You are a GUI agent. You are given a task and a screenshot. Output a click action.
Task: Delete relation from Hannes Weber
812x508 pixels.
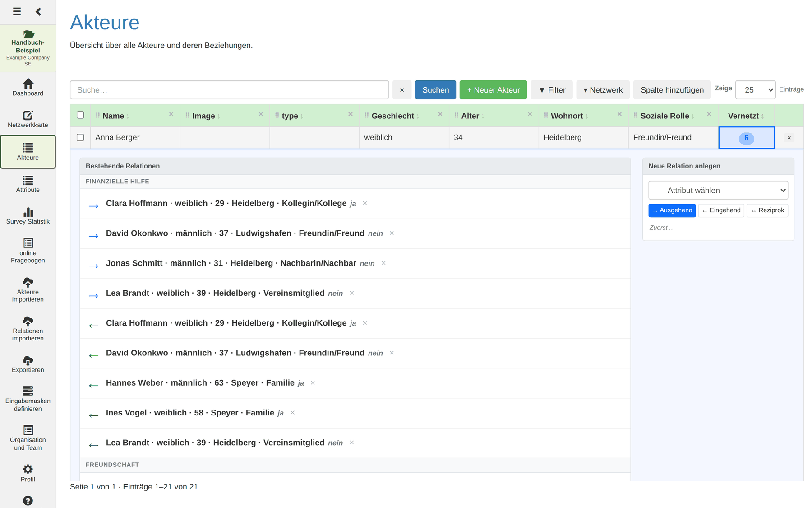(x=313, y=383)
